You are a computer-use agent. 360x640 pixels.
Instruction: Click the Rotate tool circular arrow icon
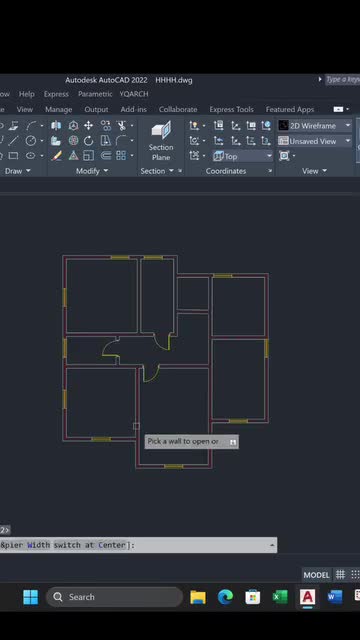(x=88, y=141)
